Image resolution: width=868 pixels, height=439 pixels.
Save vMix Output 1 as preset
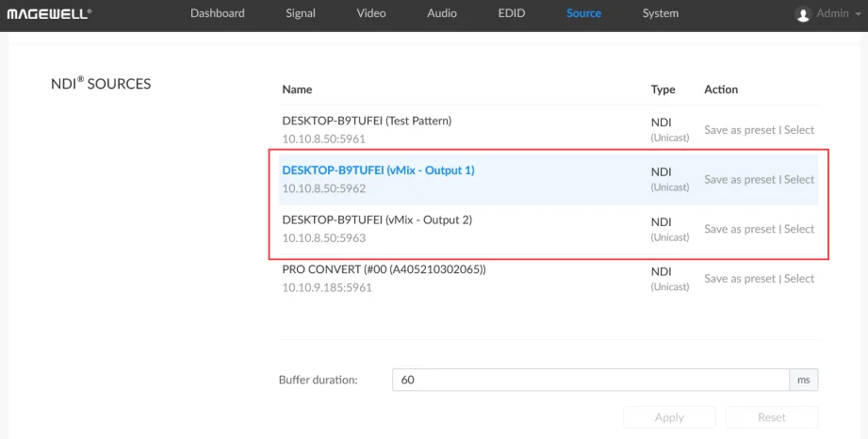tap(740, 179)
